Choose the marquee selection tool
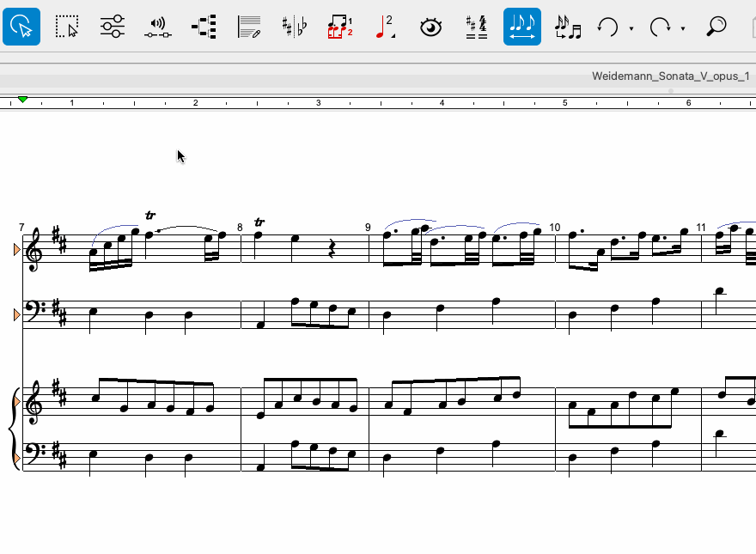Image resolution: width=756 pixels, height=554 pixels. (x=66, y=27)
